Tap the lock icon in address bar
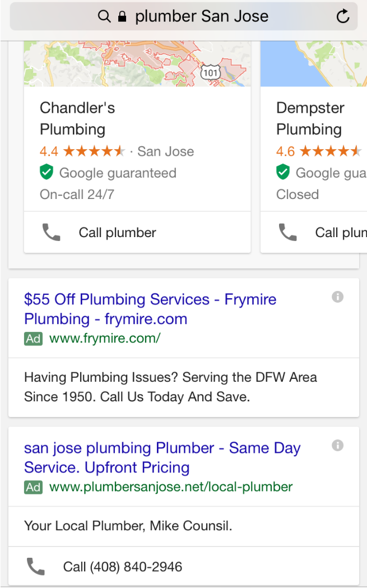 tap(122, 17)
